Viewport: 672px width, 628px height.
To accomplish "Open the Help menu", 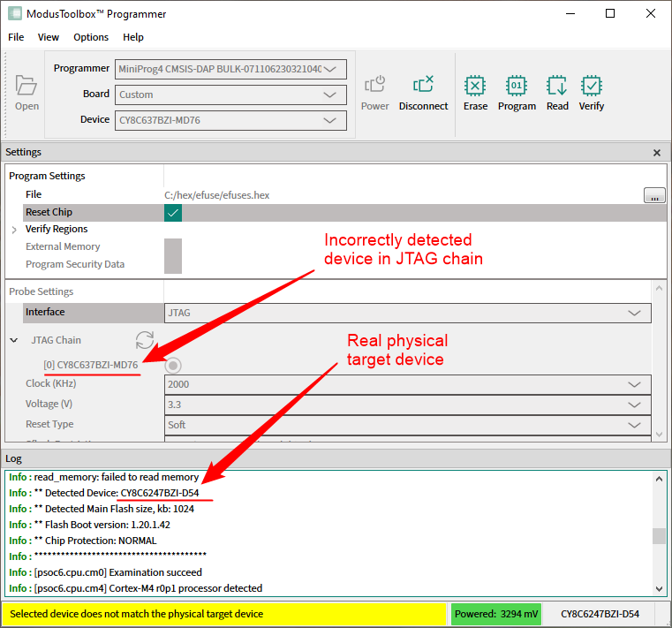I will click(x=133, y=37).
